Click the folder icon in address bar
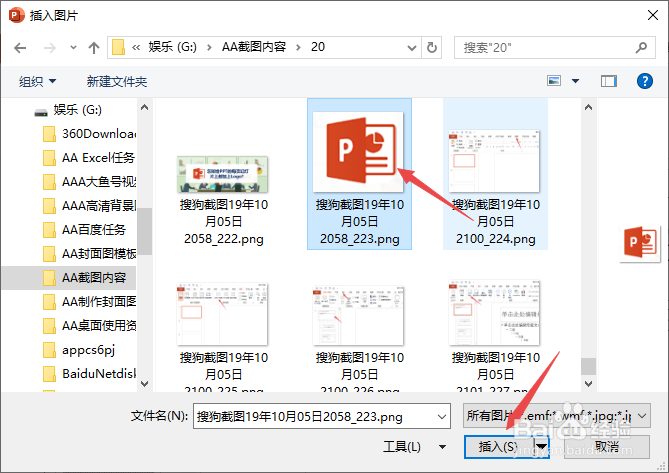 point(118,47)
